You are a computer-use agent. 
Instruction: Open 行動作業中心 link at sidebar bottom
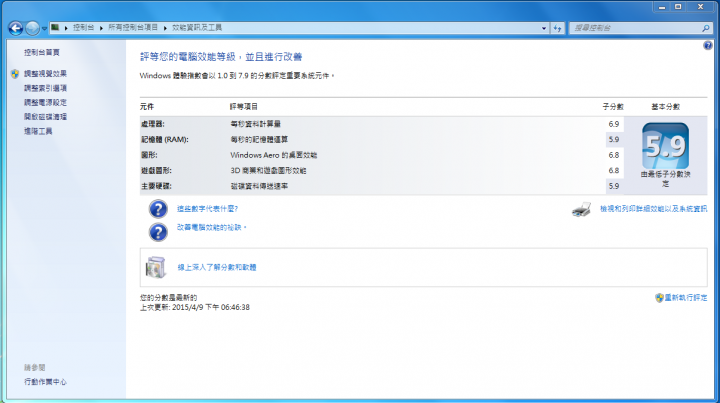click(x=45, y=382)
